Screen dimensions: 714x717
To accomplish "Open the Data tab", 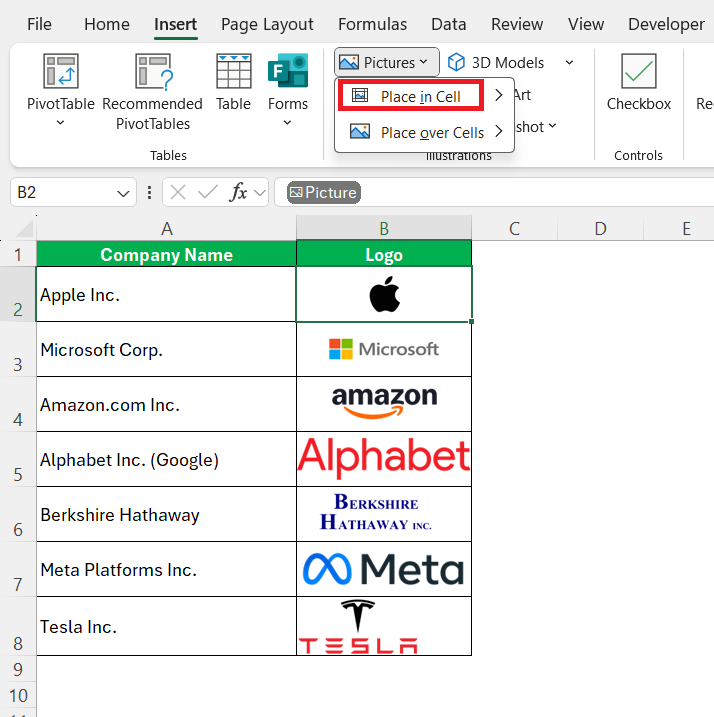I will [448, 24].
